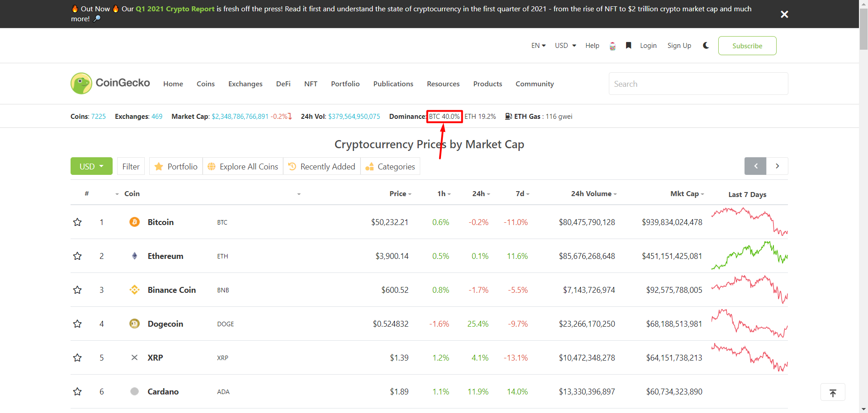Open the USD currency dropdown in header
This screenshot has width=868, height=413.
565,45
